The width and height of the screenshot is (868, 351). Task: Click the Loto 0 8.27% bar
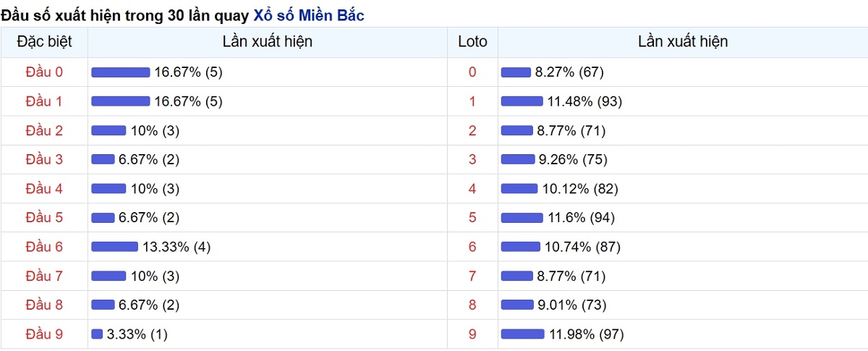pos(516,72)
